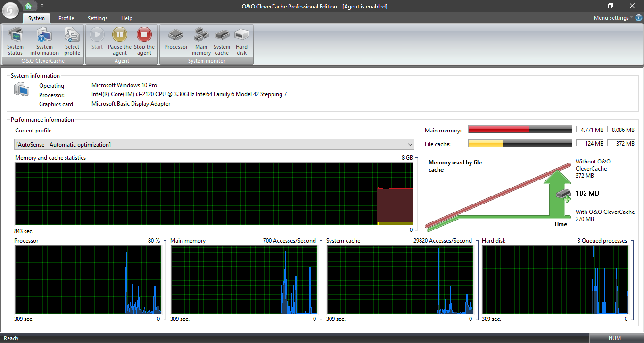644x343 pixels.
Task: Click the Intel Core i3-2120 processor text
Action: 189,94
